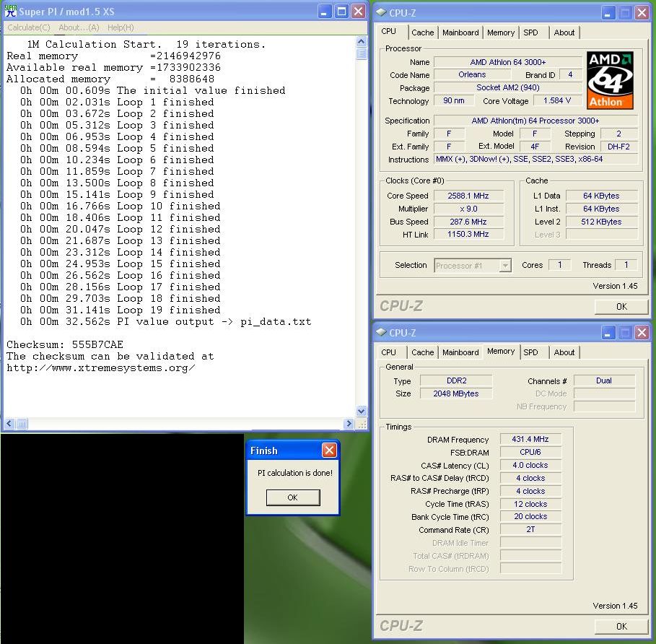Click the Command Rate value 2T
Viewport: 656px width, 644px height.
530,529
